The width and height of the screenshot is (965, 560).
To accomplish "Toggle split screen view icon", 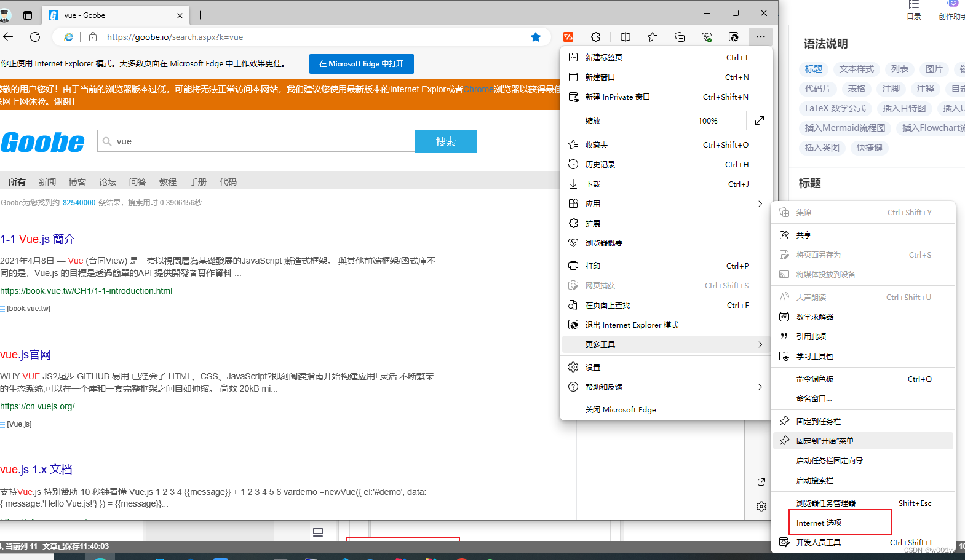I will click(x=625, y=37).
